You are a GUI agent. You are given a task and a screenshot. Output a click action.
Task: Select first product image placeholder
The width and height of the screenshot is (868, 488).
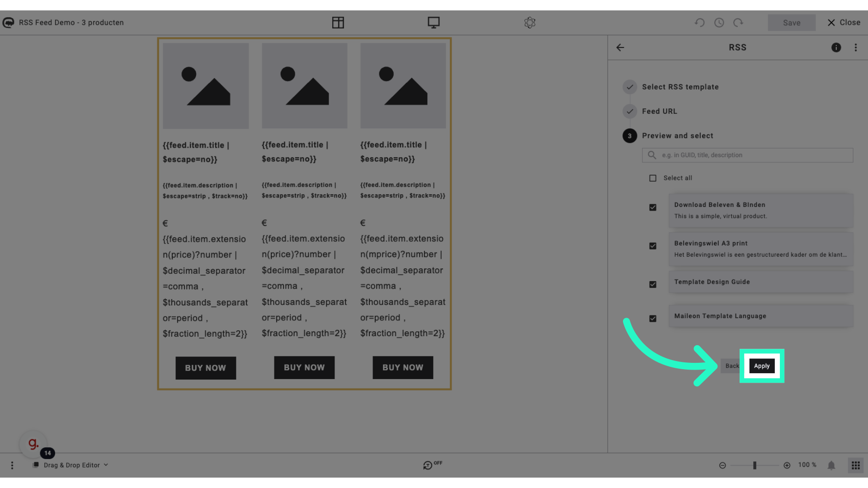(206, 86)
